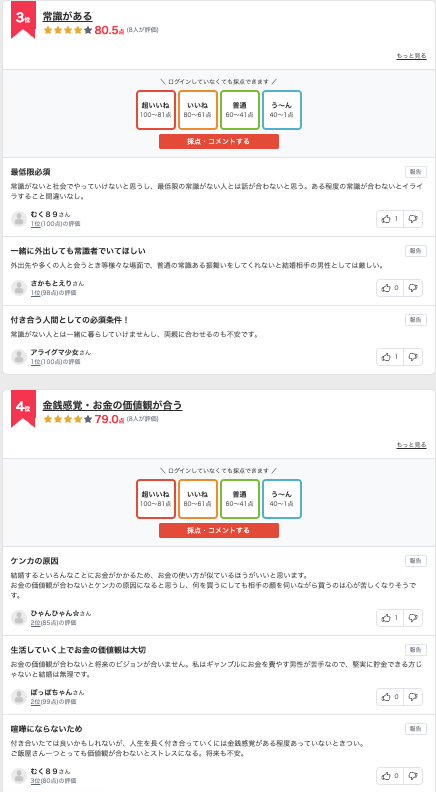This screenshot has width=436, height=792.
Task: Click username アライグマ少女さん
Action: tap(61, 352)
